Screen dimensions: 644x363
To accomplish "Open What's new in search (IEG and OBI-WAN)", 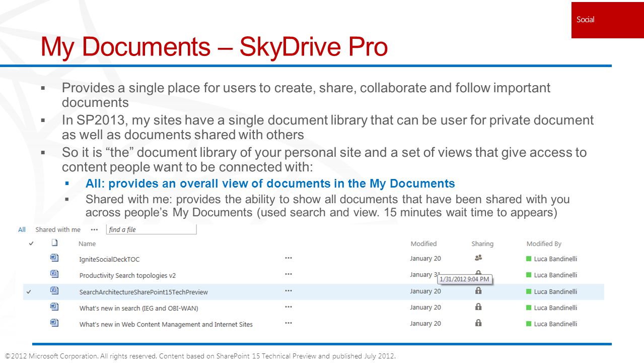I will click(138, 308).
